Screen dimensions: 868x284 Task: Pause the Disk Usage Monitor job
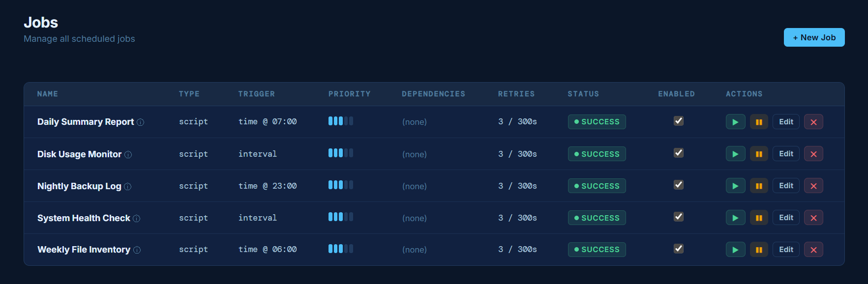pos(759,154)
